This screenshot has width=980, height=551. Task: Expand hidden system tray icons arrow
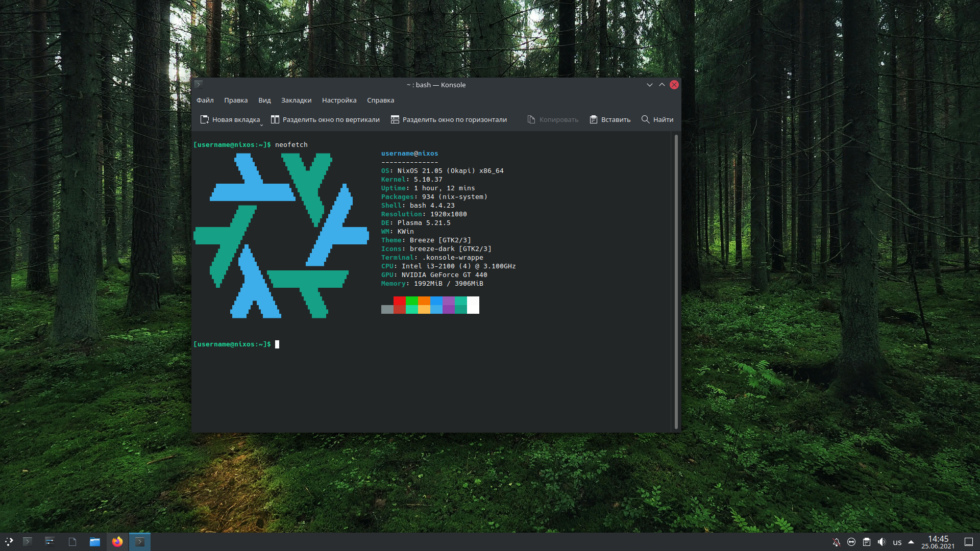[911, 542]
